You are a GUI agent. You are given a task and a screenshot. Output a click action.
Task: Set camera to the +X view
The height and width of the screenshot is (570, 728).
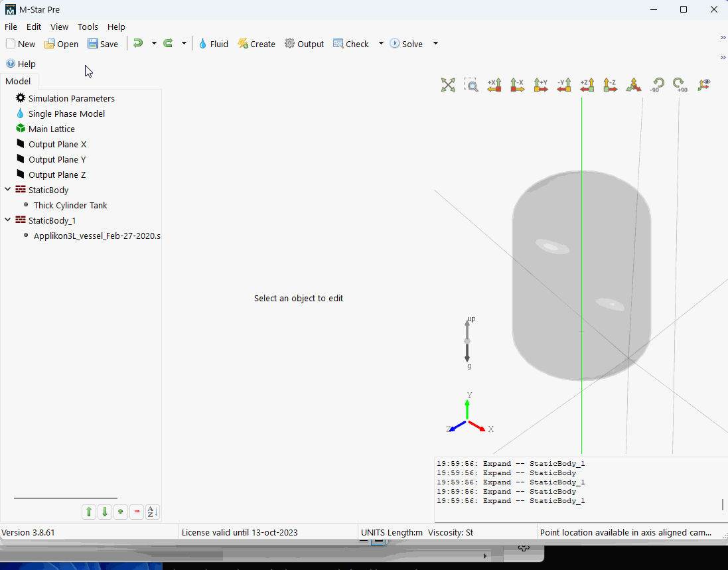tap(494, 85)
